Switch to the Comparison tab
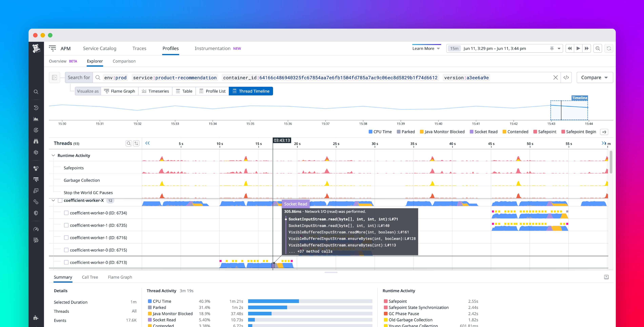 tap(124, 61)
